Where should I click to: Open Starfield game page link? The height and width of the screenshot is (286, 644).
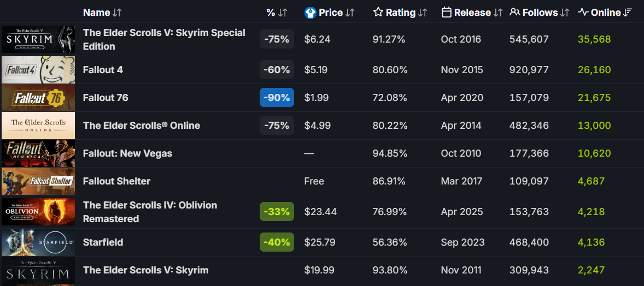pyautogui.click(x=103, y=242)
